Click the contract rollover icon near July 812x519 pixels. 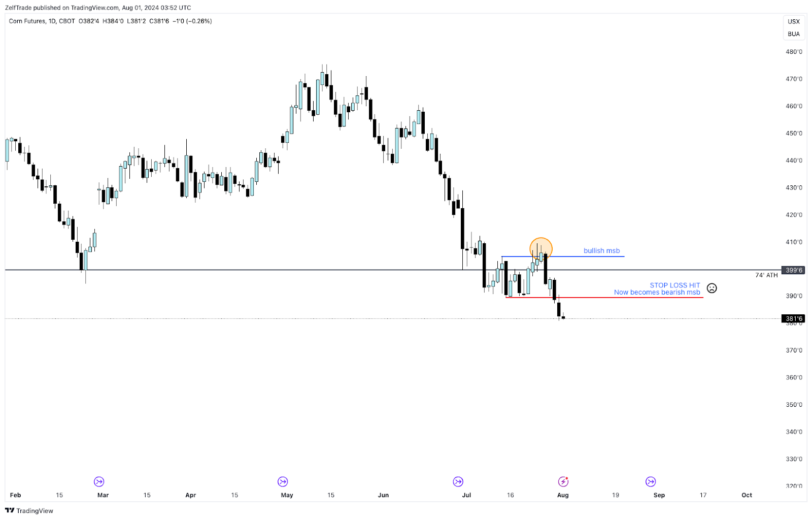(458, 481)
